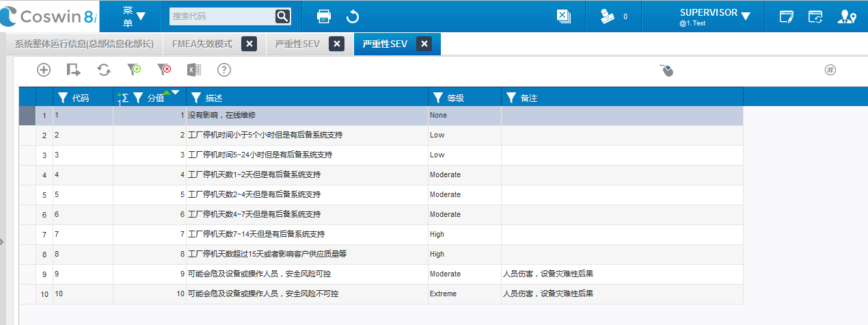Screen dimensions: 868x325
Task: Open the approval stamp notifications icon
Action: click(607, 16)
